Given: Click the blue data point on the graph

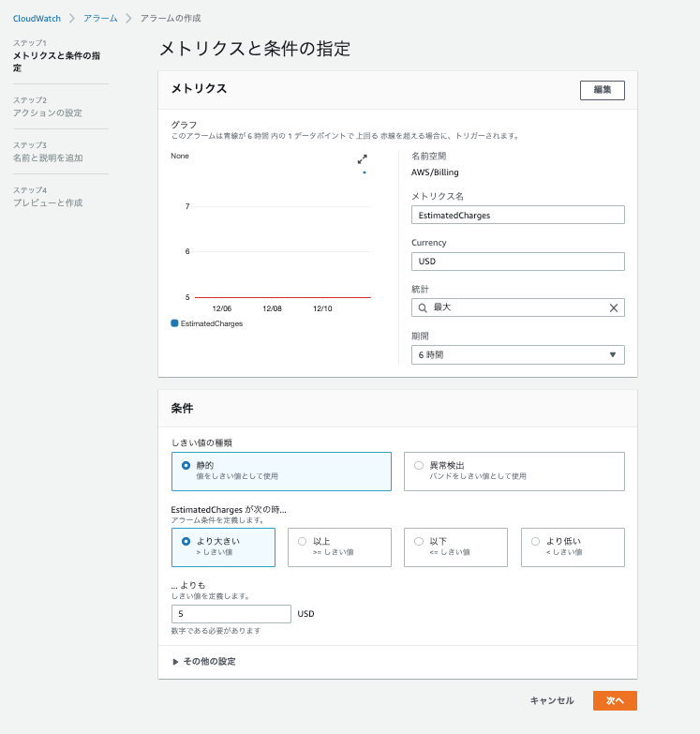Looking at the screenshot, I should tap(364, 172).
